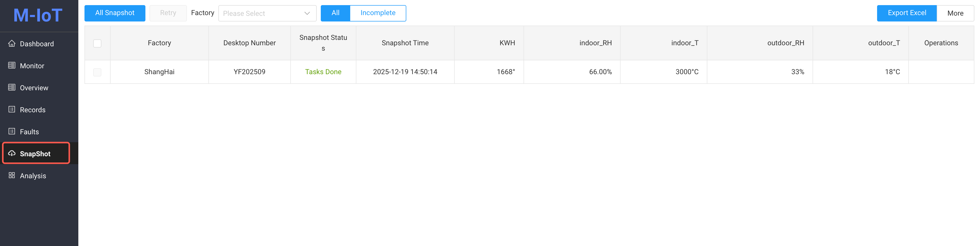The width and height of the screenshot is (980, 246).
Task: Check the ShangHai row checkbox
Action: pos(97,72)
